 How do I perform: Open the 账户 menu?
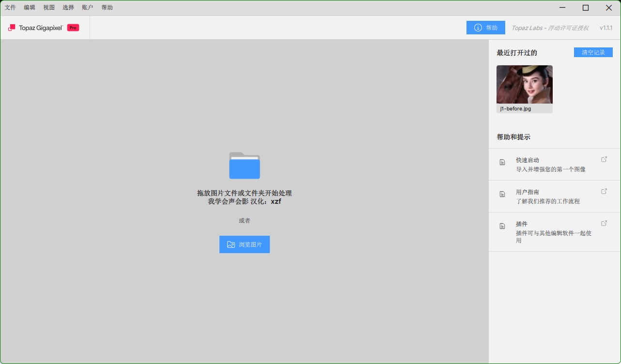pyautogui.click(x=88, y=8)
